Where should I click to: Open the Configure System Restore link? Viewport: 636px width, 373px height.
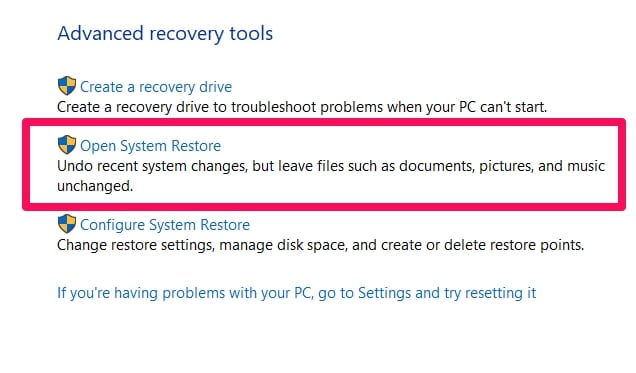(x=165, y=225)
